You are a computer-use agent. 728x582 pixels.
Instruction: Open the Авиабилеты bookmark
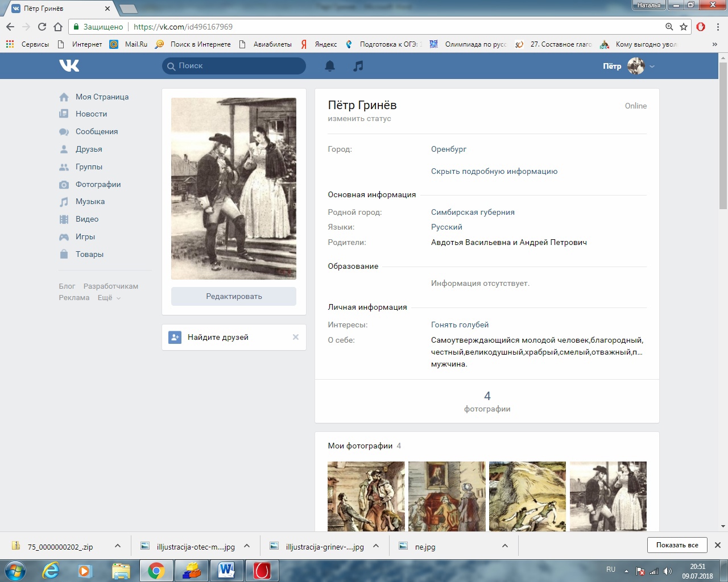[x=265, y=44]
